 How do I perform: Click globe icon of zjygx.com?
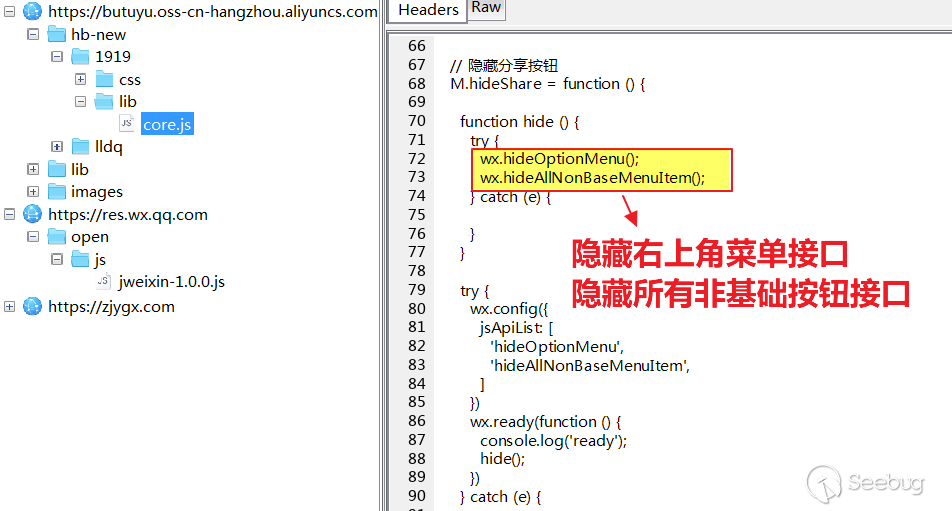pyautogui.click(x=32, y=306)
